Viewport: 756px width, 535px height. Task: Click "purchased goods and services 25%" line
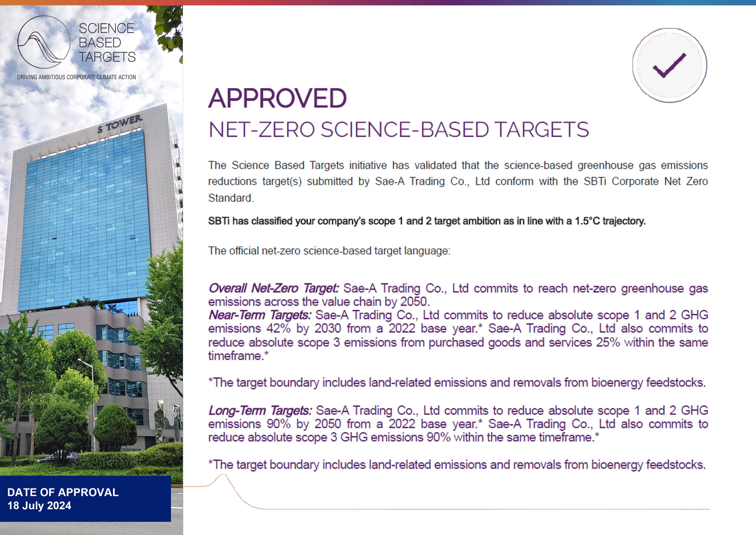(458, 343)
